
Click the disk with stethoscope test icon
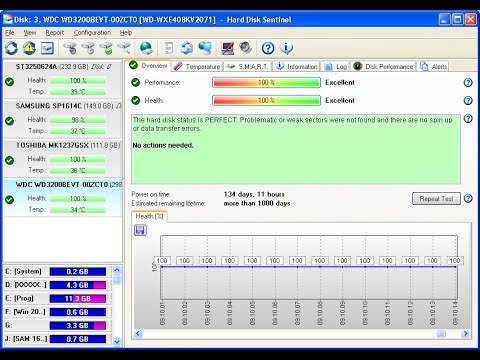pos(70,48)
